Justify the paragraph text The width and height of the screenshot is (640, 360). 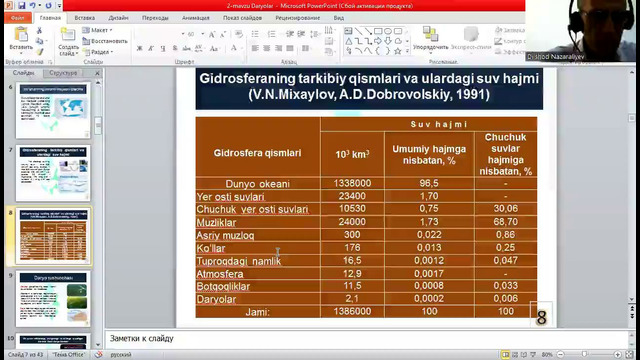(290, 49)
